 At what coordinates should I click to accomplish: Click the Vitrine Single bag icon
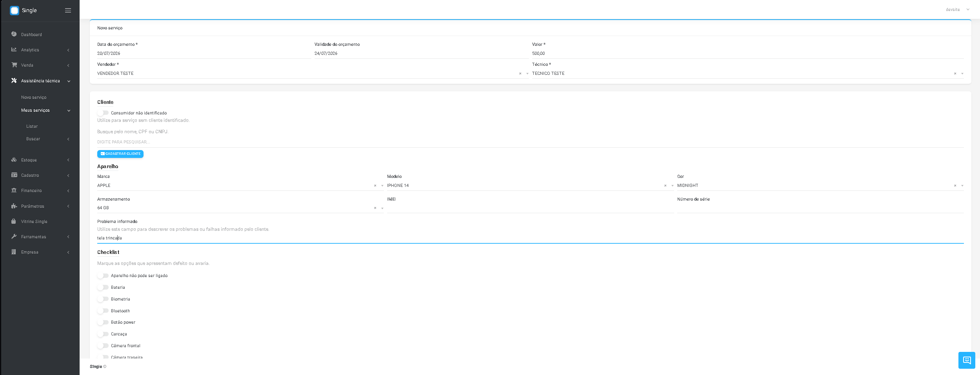click(x=14, y=221)
